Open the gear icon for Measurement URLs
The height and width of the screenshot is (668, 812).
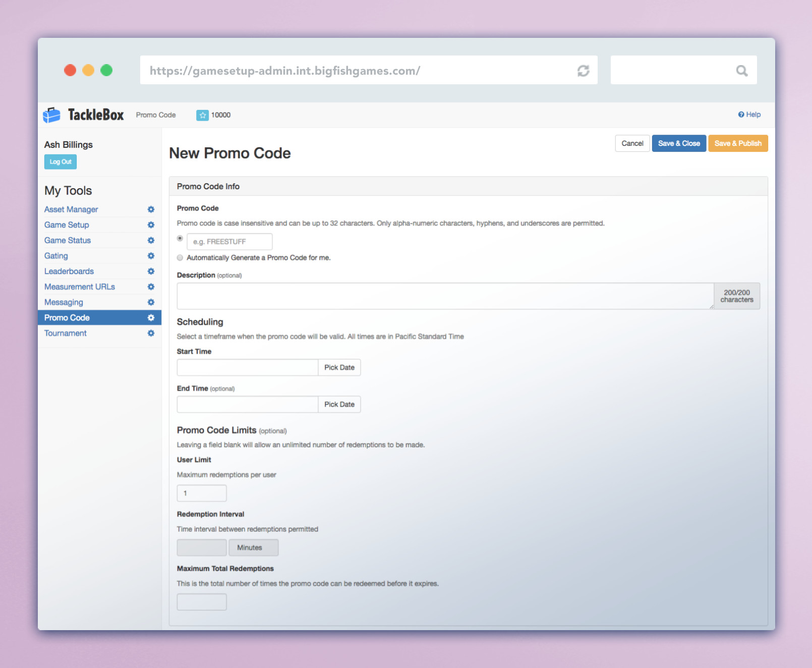(x=151, y=287)
